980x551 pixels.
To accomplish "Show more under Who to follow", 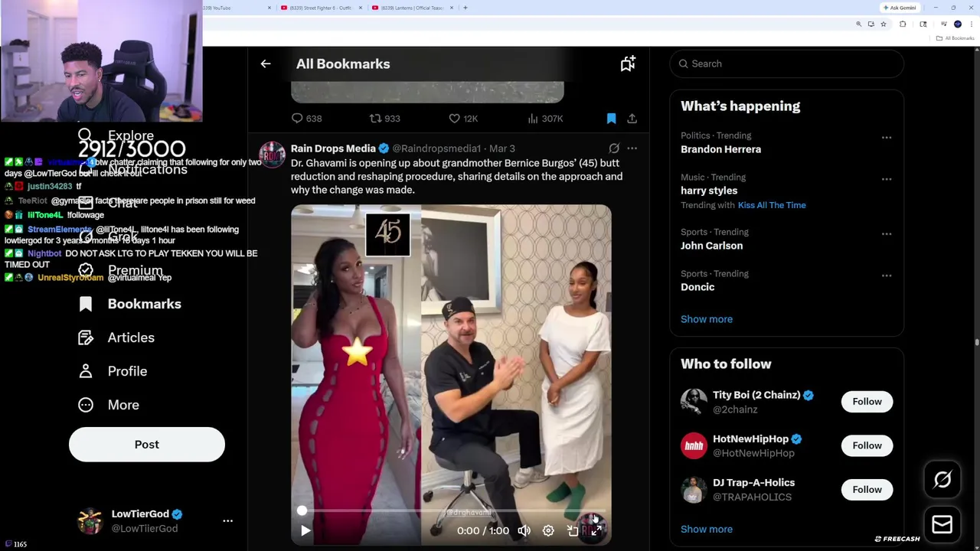I will click(x=707, y=529).
